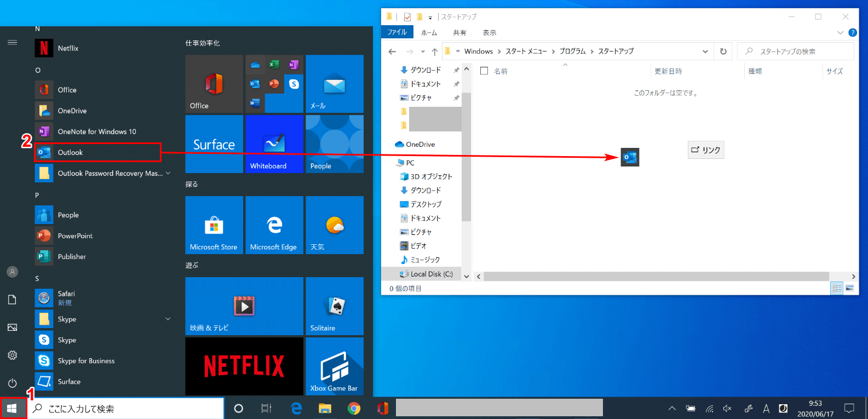Screen dimensions: 868x419
Task: Select ミュージック in the navigation pane
Action: pos(419,260)
